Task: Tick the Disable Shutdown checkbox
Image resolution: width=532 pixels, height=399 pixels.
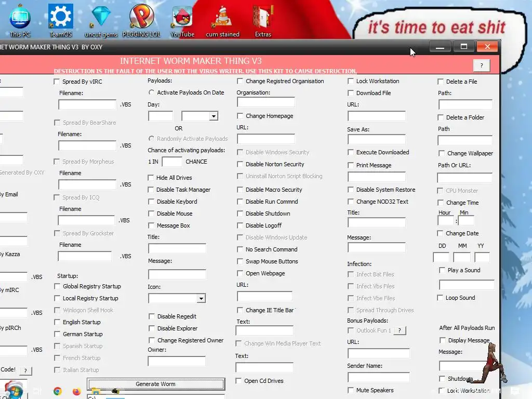Action: (x=240, y=214)
